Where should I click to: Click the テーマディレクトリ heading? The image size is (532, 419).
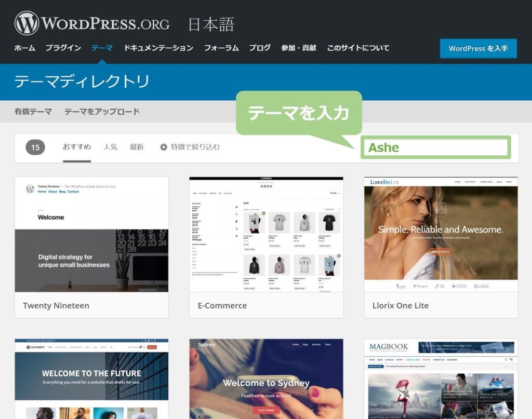click(82, 82)
